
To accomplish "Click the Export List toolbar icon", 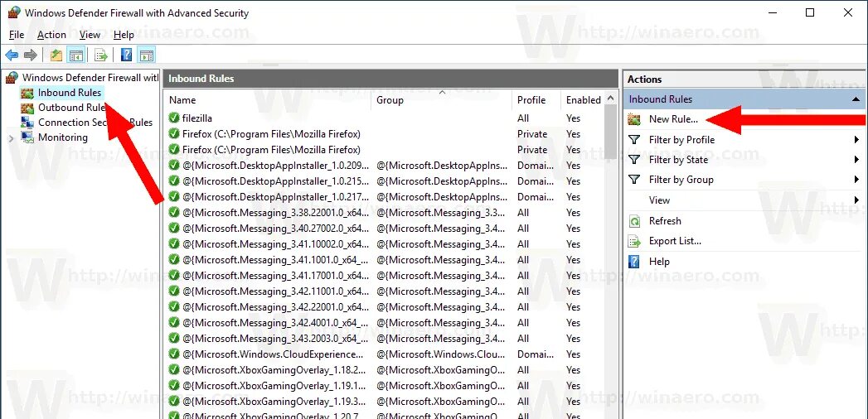I will point(101,55).
